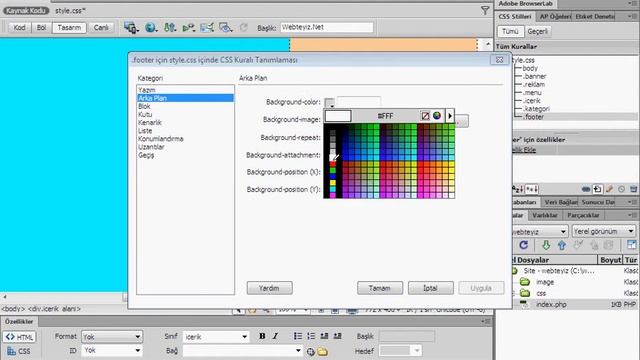Click the text outdent icon in Properties

coord(324,336)
